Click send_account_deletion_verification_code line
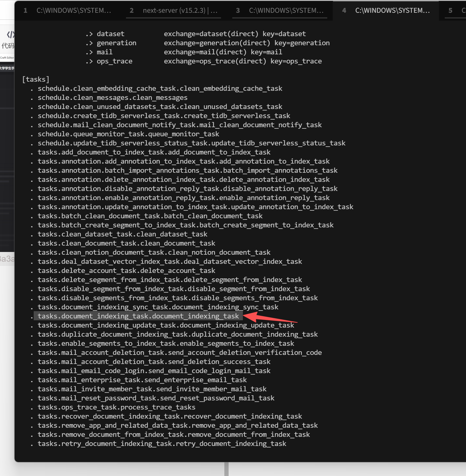 click(x=180, y=352)
